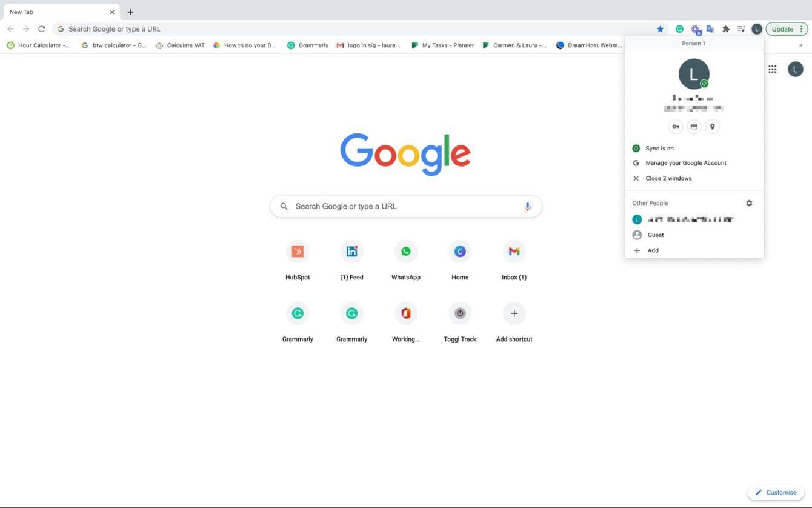The height and width of the screenshot is (508, 812).
Task: Click the Google search box
Action: click(x=406, y=206)
